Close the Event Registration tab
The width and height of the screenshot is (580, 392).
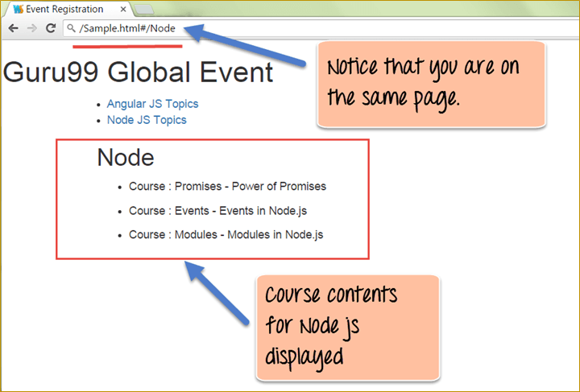point(122,10)
